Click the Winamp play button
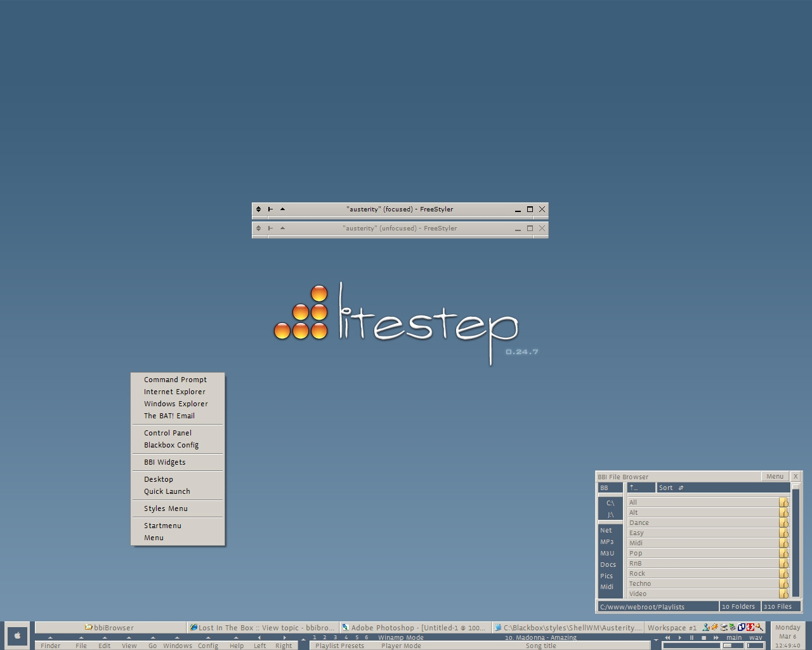812x650 pixels. 680,637
